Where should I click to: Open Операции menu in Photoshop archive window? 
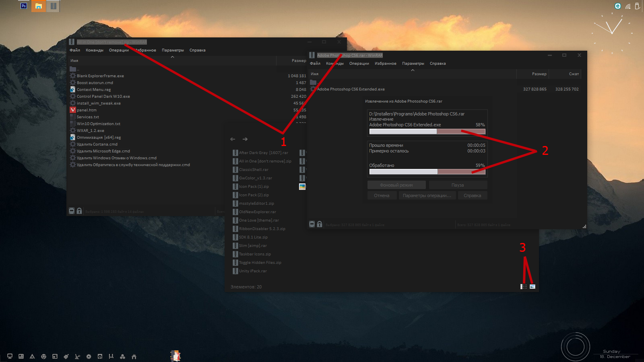tap(359, 64)
